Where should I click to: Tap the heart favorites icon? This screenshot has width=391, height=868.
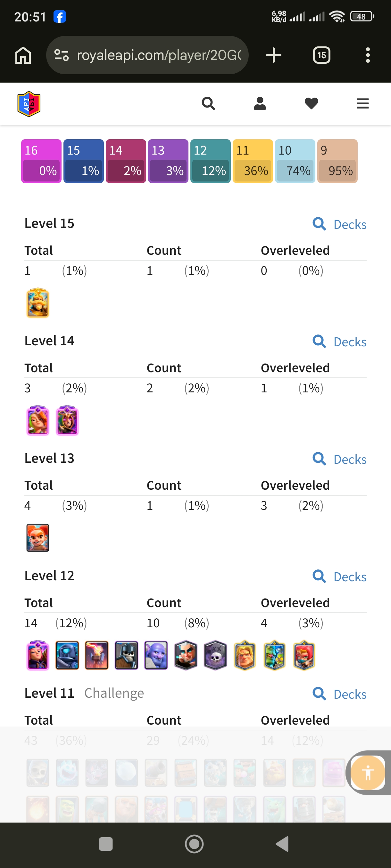[311, 103]
